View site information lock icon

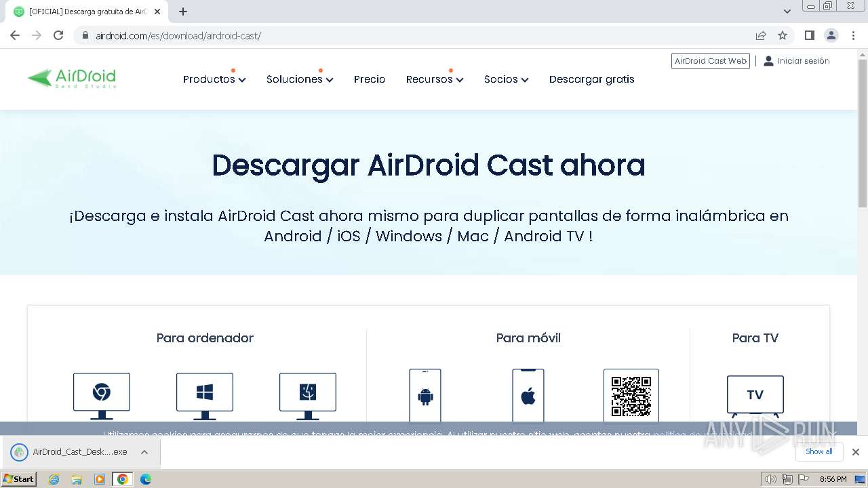[85, 35]
